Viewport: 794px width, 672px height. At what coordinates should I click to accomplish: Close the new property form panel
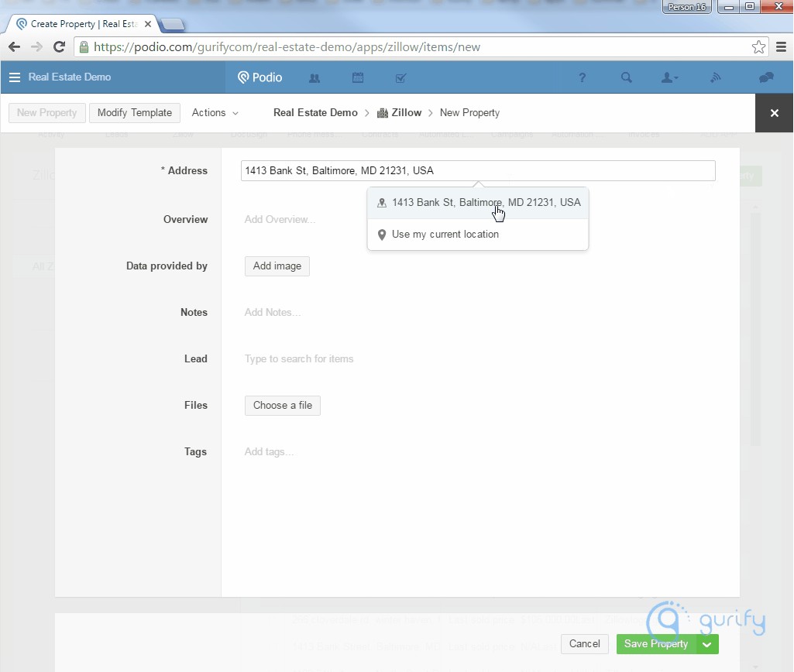[x=774, y=113]
